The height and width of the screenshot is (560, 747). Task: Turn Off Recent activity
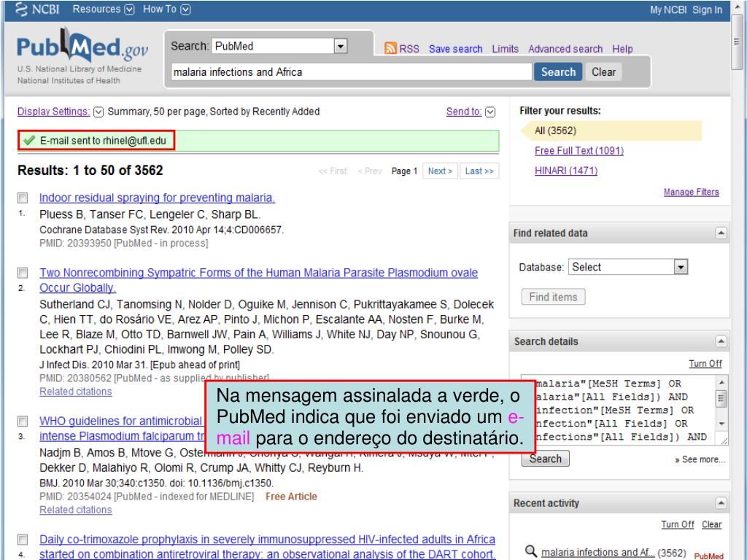point(678,524)
